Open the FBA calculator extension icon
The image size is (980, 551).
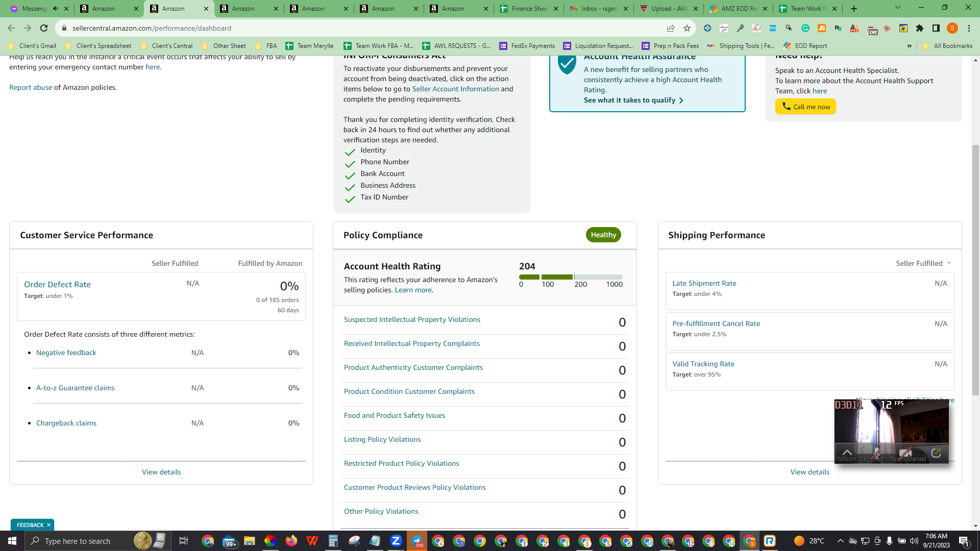773,28
